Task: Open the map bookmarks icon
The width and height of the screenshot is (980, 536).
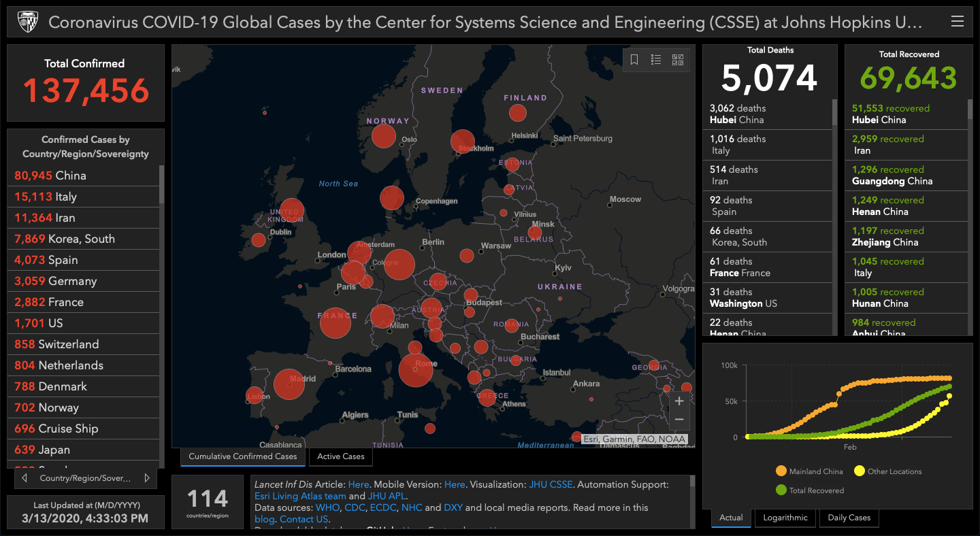Action: click(634, 60)
